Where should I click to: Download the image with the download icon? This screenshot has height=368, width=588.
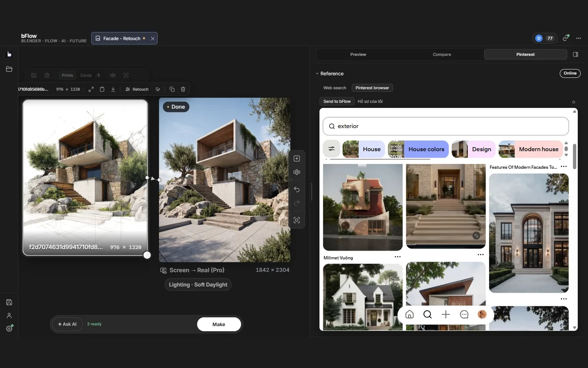tap(113, 89)
